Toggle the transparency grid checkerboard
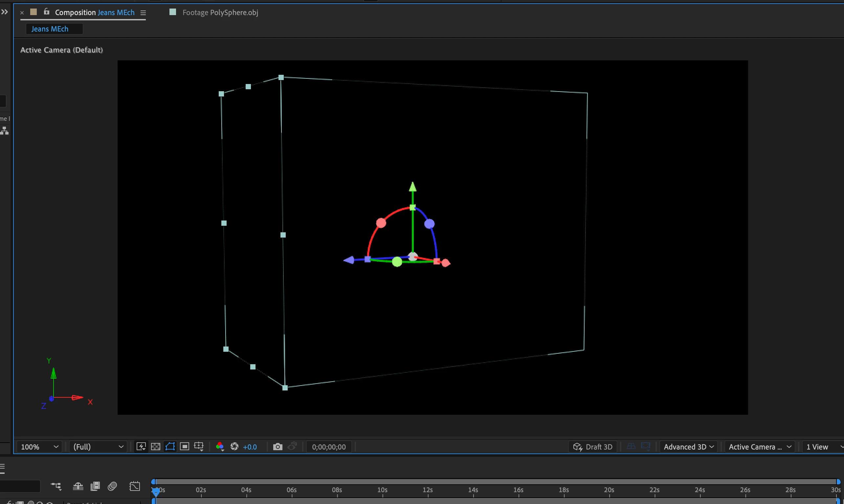Screen dimensions: 844x504 pyautogui.click(x=156, y=447)
